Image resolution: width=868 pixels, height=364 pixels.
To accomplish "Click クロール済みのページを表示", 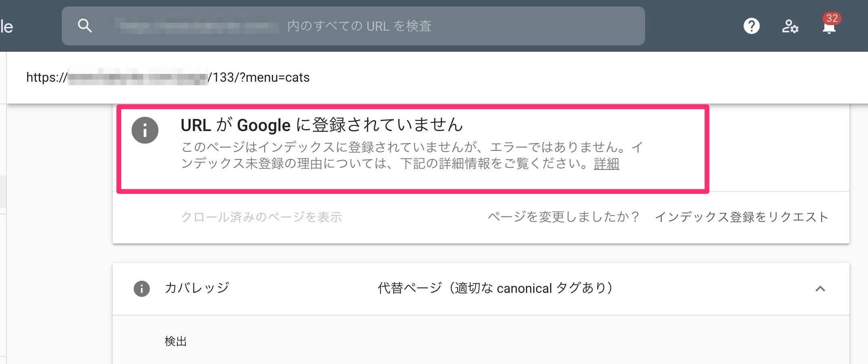I will coord(261,217).
